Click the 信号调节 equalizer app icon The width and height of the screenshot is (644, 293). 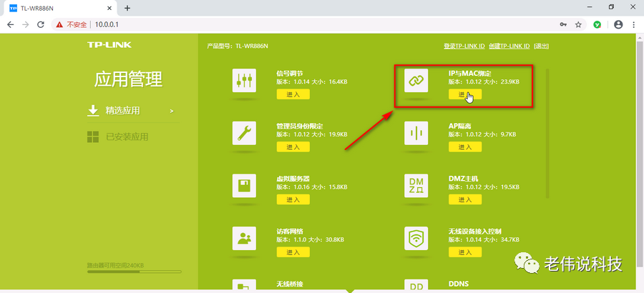244,81
